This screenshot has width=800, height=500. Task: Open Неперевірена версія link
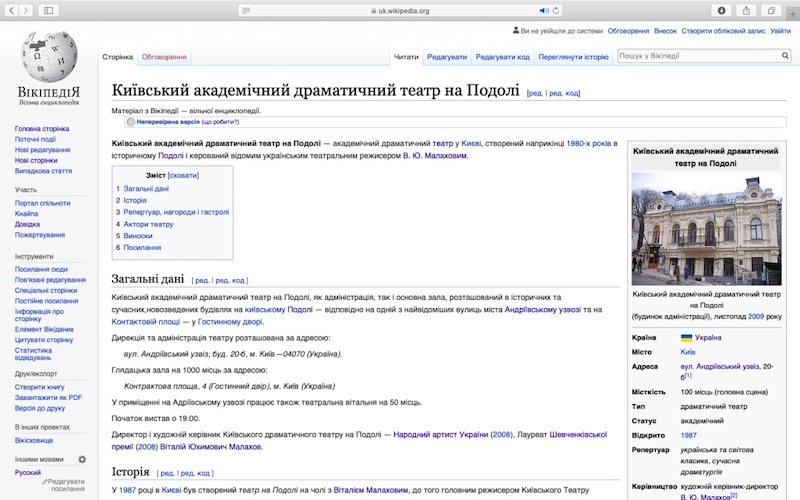pyautogui.click(x=168, y=122)
